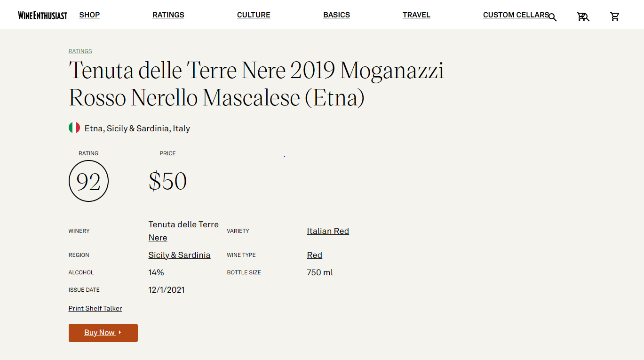Click the 92 rating circle
Image resolution: width=644 pixels, height=360 pixels.
coord(88,181)
